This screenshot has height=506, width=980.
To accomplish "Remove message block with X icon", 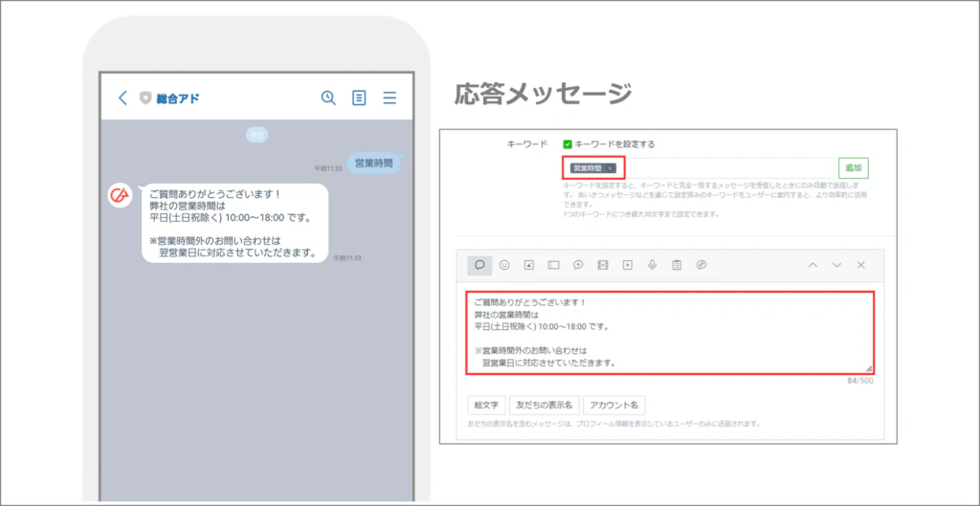I will click(x=860, y=265).
